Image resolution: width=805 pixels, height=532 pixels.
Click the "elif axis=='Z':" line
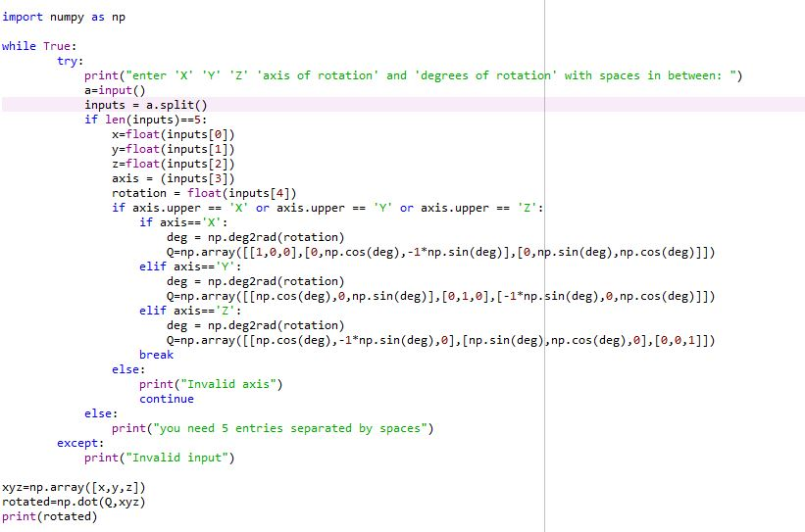190,311
